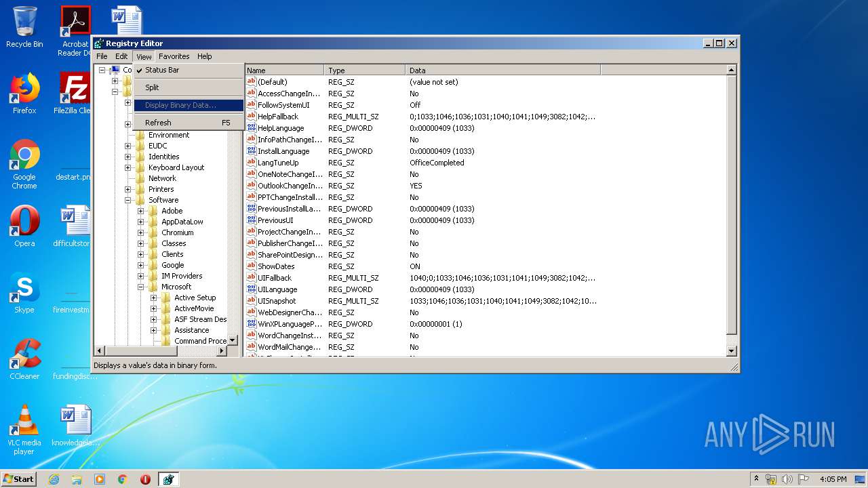
Task: Select the Network tree key
Action: [x=162, y=178]
